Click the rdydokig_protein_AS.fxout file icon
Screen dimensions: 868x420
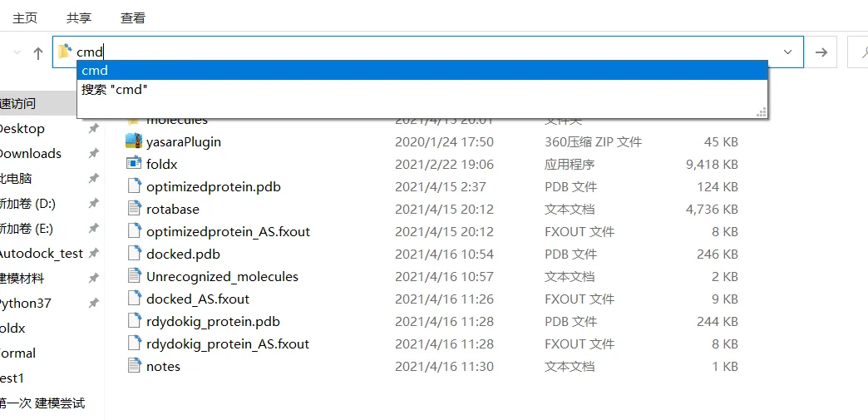coord(134,343)
